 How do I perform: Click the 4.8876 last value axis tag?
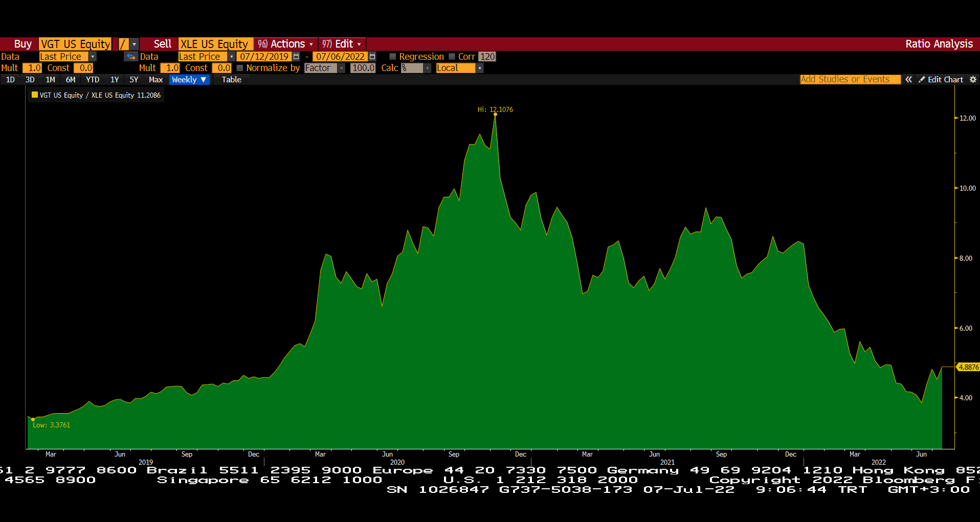click(968, 367)
